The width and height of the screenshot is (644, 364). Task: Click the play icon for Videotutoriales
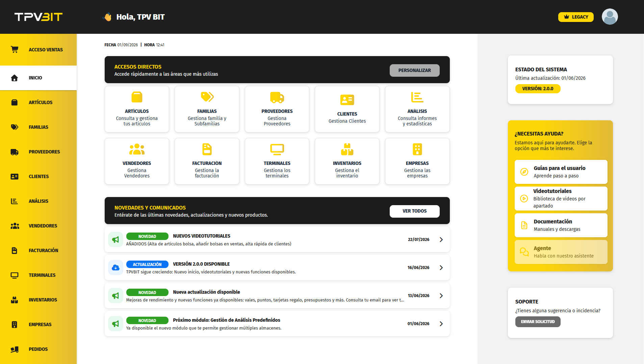tap(524, 198)
